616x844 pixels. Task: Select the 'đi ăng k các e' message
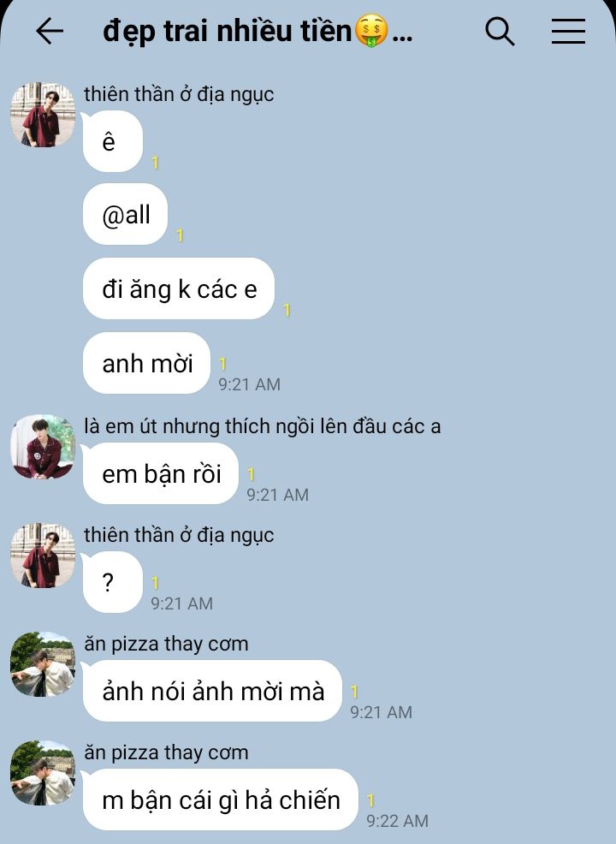[179, 288]
